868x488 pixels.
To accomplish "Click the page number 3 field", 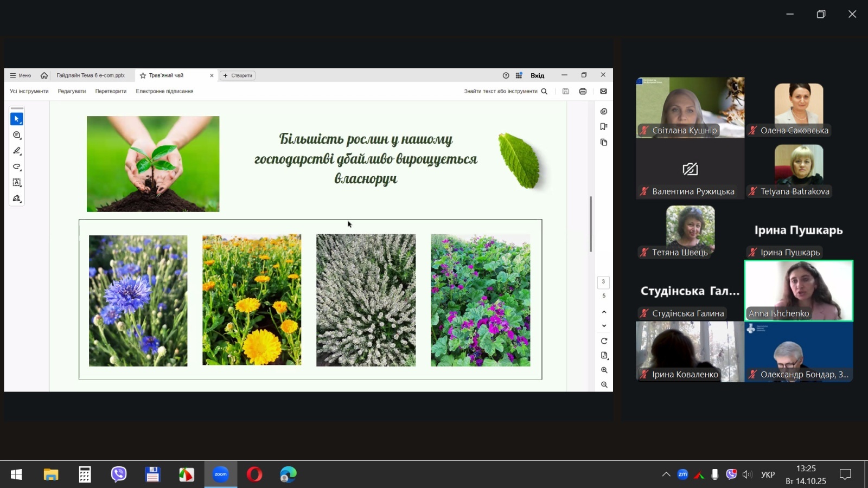I will 603,282.
